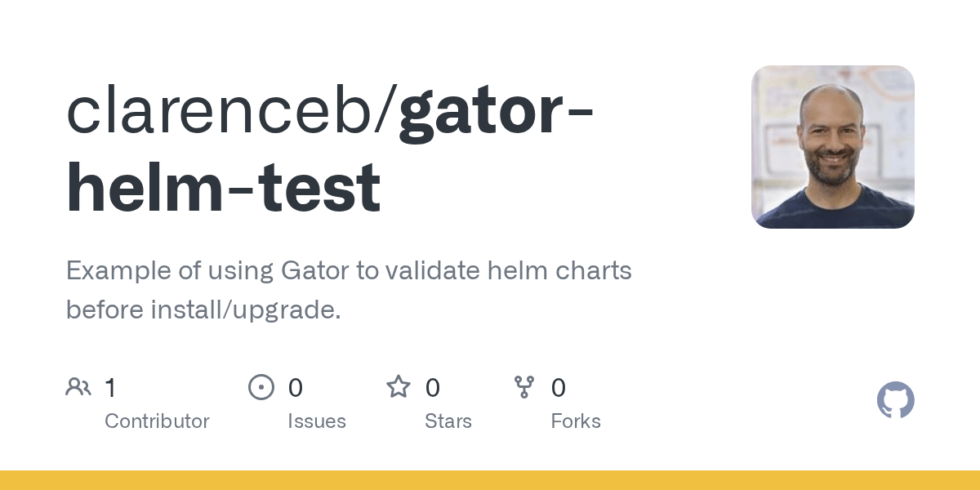Click the yellow language bar at bottom
Image resolution: width=980 pixels, height=490 pixels.
pos(490,480)
